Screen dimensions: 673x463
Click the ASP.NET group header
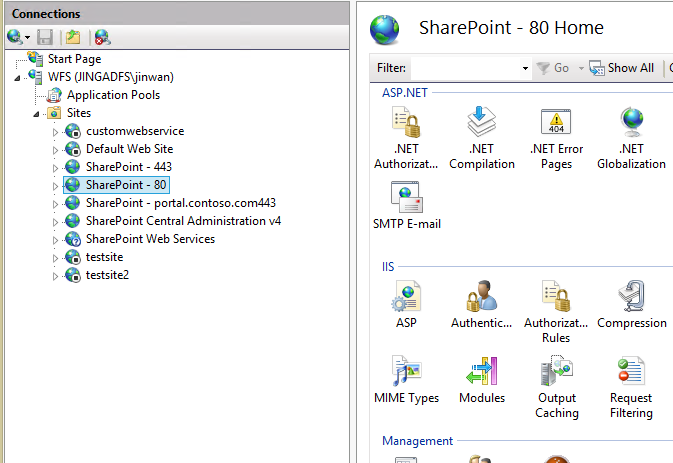point(405,93)
